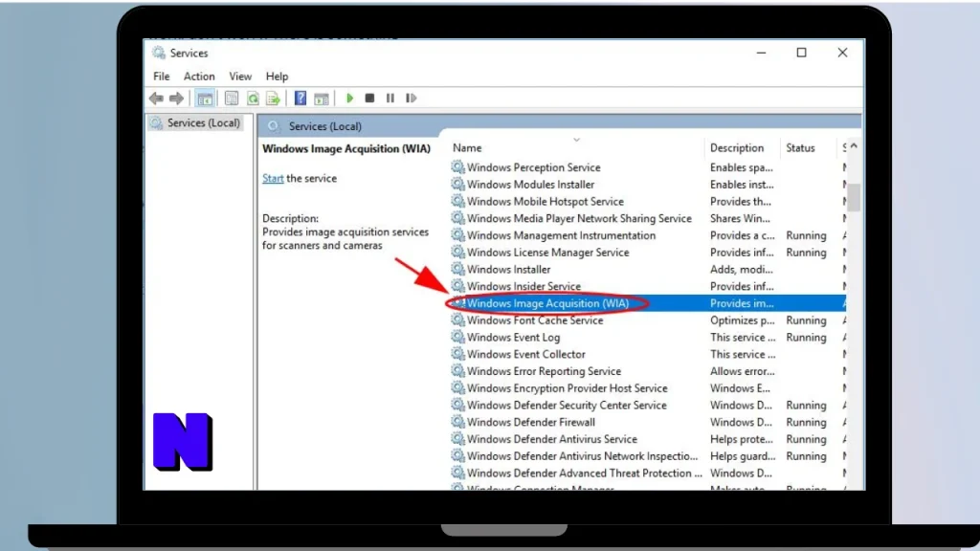Click the scrollbar up arrow
The image size is (980, 551).
(x=854, y=146)
